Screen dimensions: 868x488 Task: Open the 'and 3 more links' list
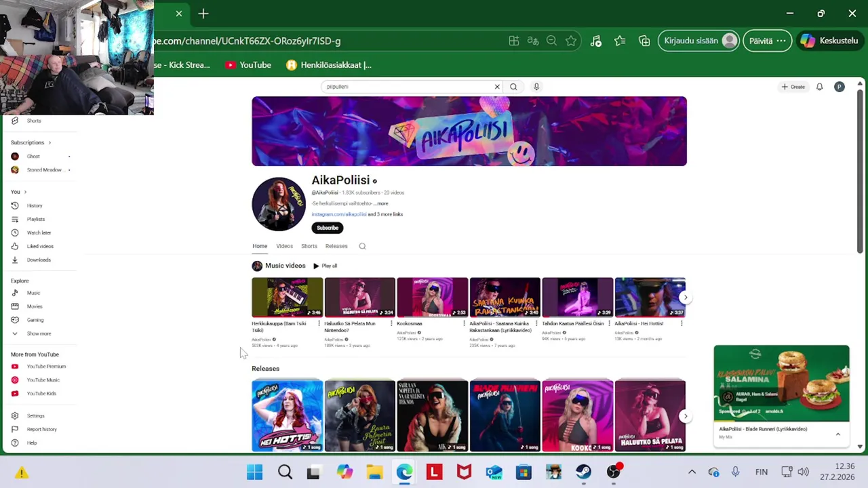[x=385, y=214]
